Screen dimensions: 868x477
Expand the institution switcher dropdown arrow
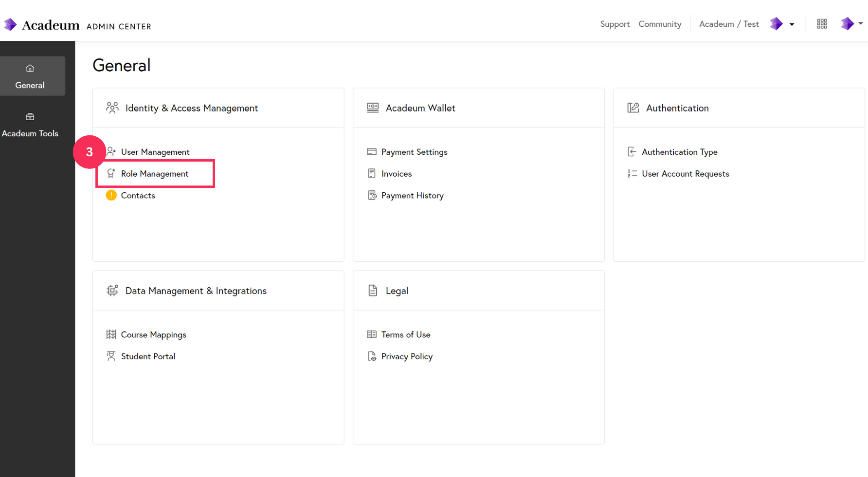tap(792, 24)
